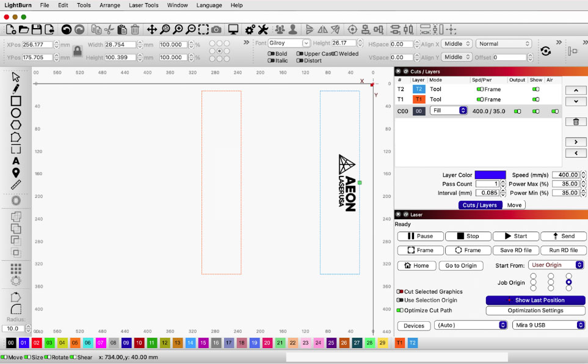Viewport: 588px width, 364px height.
Task: Select the Measure ruler tool
Action: tap(16, 184)
